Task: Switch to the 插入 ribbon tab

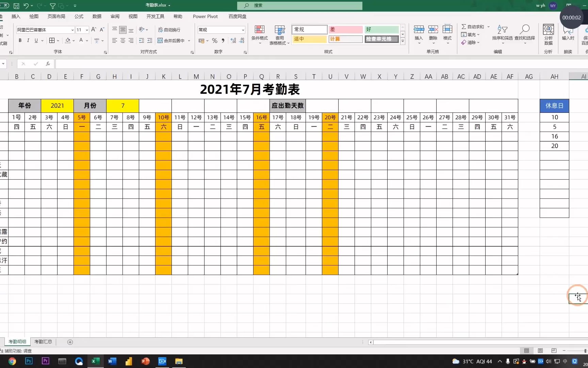Action: [x=16, y=16]
